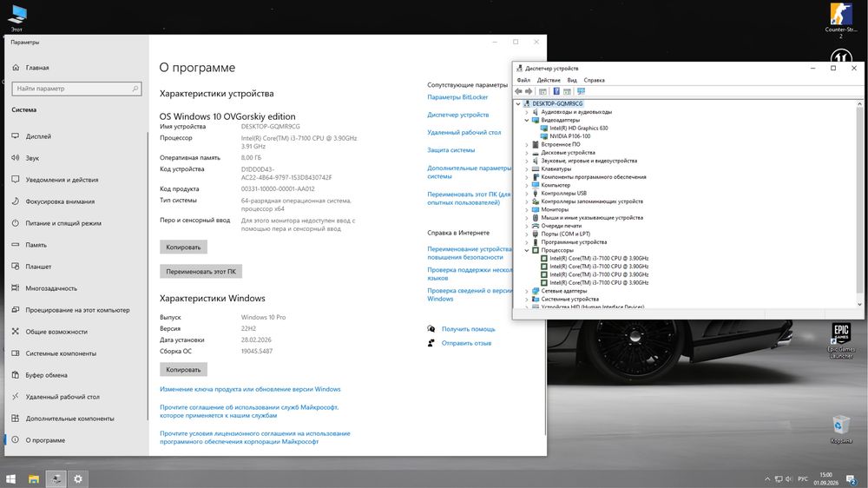The image size is (868, 488).
Task: Click Device Manager vertical scrollbar down arrow
Action: coord(859,304)
